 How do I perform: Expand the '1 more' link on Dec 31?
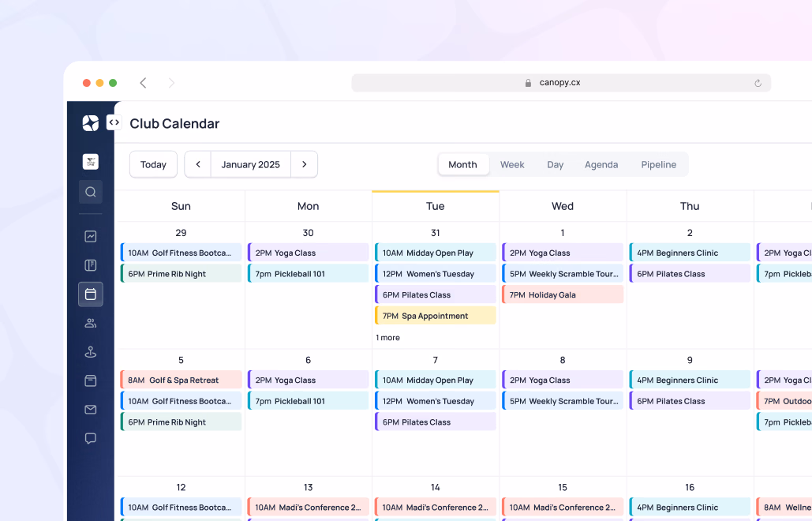(x=388, y=338)
